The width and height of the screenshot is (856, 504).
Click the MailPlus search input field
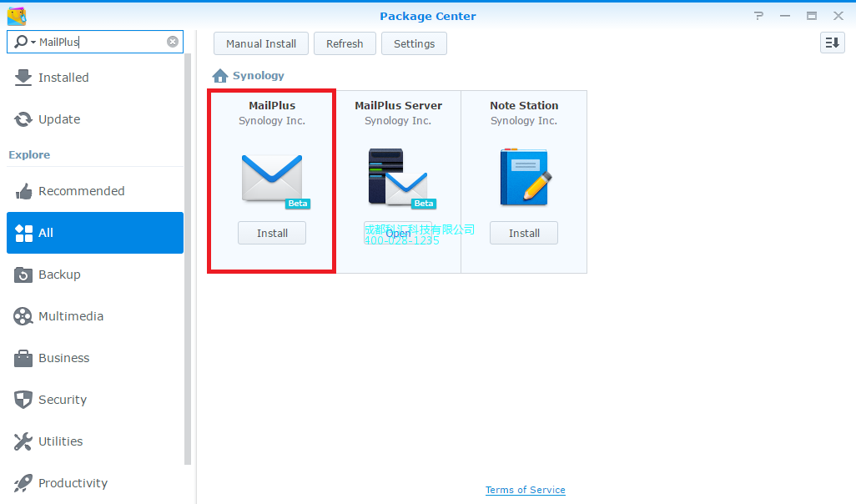pos(95,42)
